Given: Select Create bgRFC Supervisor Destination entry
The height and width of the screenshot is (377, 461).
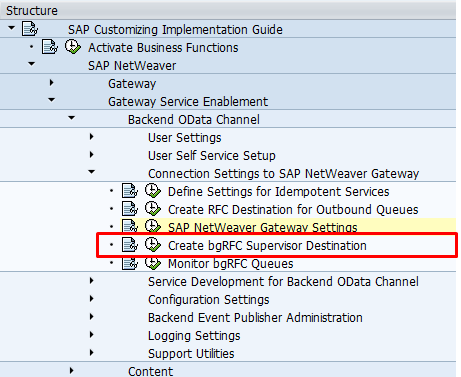Looking at the screenshot, I should click(267, 246).
